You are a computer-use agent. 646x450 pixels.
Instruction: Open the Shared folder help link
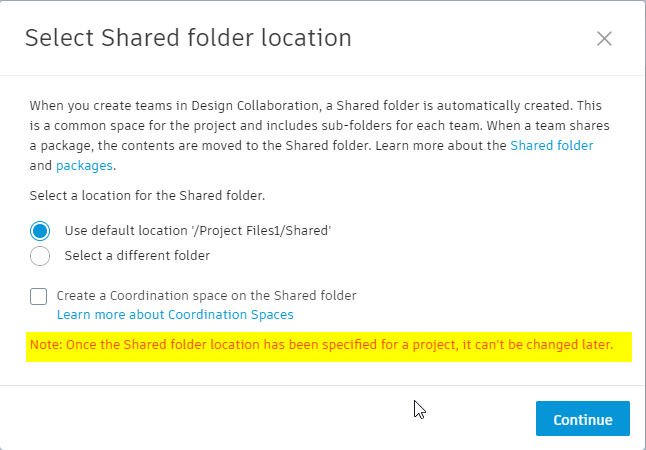(551, 145)
